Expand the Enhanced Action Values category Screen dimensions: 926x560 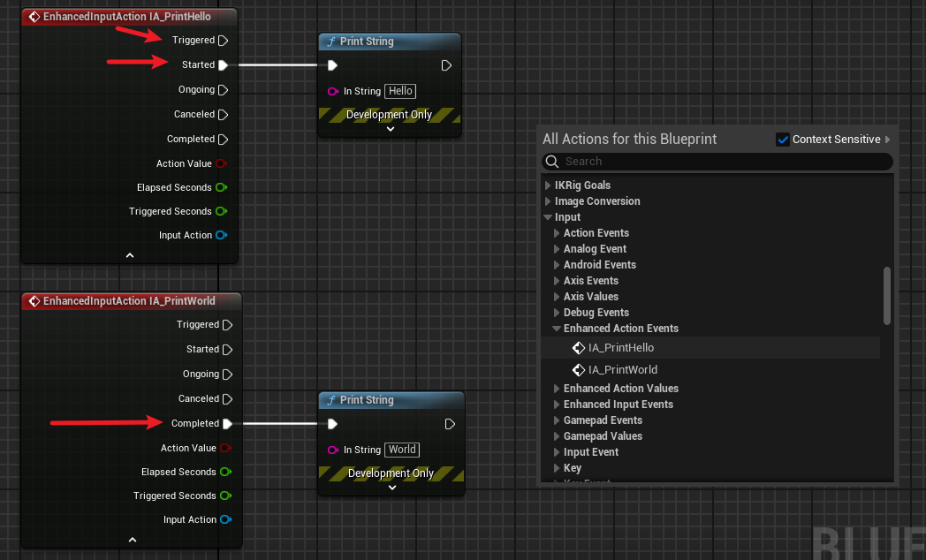click(x=557, y=389)
